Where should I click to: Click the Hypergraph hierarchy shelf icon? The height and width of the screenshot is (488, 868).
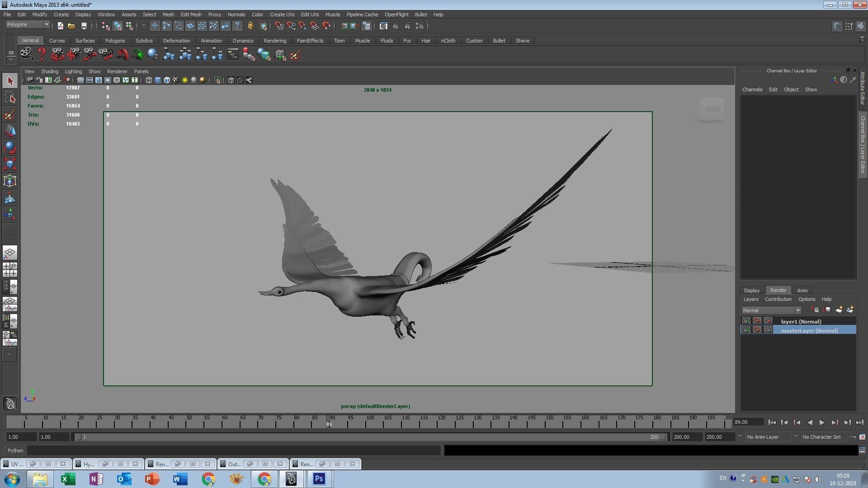coord(232,55)
